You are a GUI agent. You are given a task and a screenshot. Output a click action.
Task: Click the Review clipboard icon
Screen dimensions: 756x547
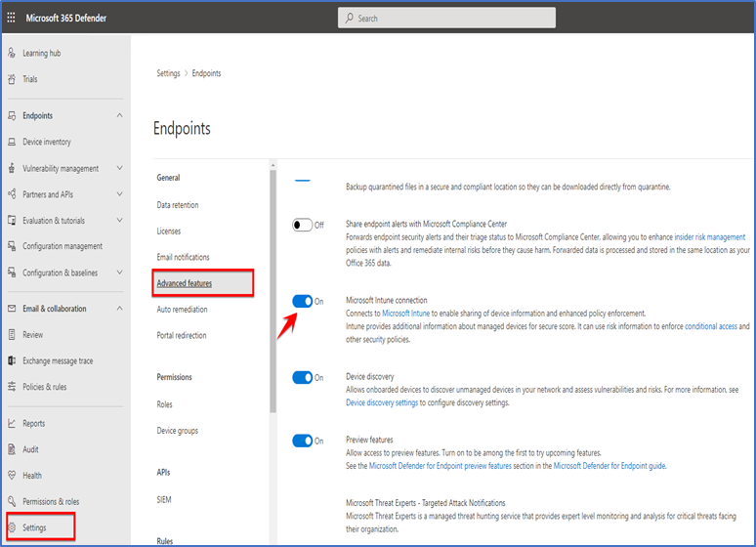[12, 334]
